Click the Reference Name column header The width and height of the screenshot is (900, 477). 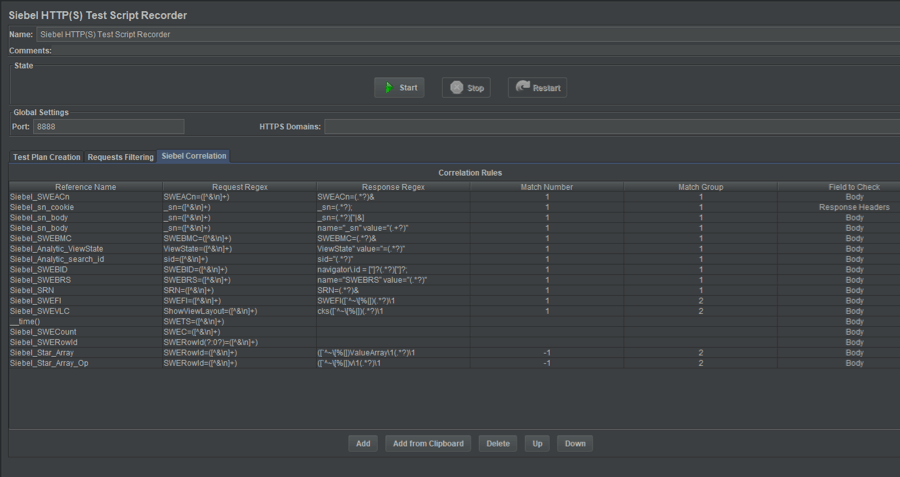(86, 187)
